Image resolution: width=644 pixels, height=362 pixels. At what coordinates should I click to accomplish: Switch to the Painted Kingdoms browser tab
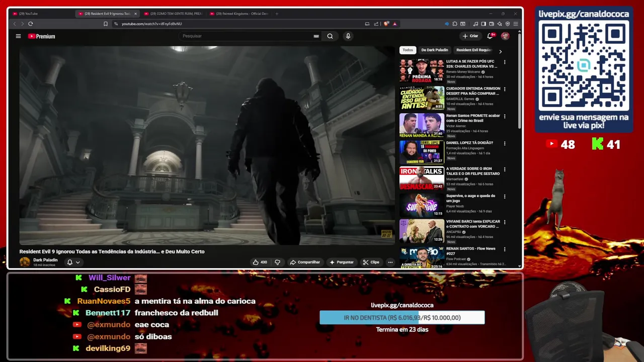tap(238, 14)
